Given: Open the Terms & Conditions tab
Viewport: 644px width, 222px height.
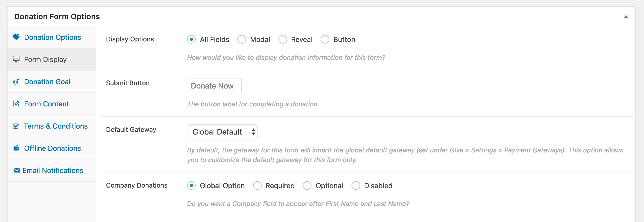Looking at the screenshot, I should pos(52,126).
